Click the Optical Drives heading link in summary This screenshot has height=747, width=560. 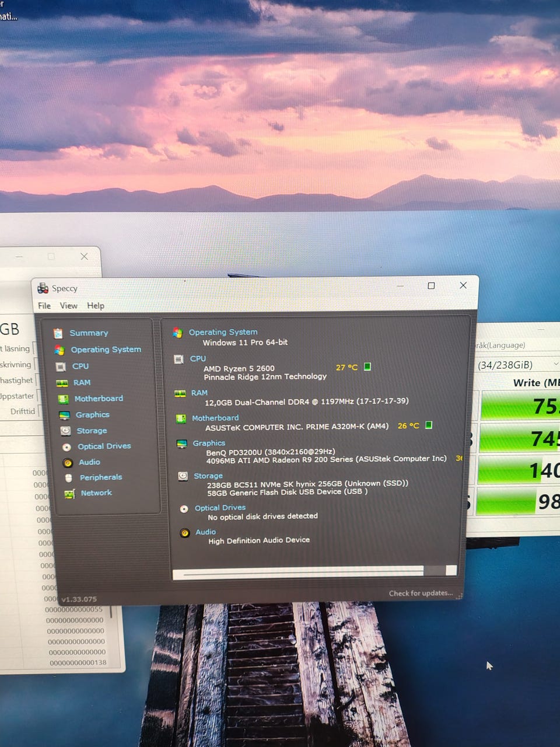tap(220, 508)
